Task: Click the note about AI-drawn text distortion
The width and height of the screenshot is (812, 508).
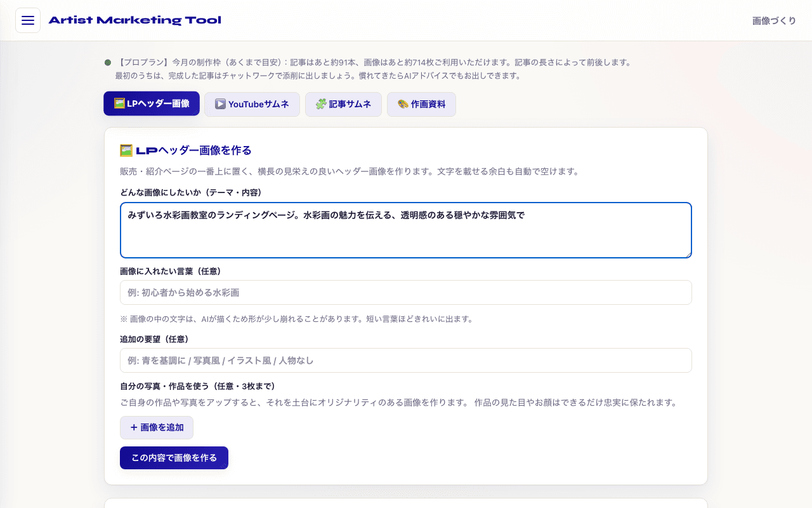Action: click(x=297, y=319)
